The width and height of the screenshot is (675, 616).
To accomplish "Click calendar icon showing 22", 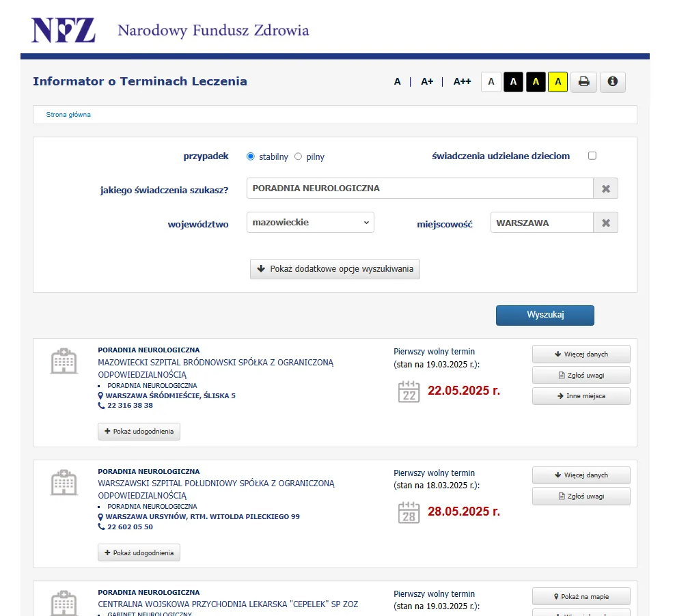I will coord(409,392).
